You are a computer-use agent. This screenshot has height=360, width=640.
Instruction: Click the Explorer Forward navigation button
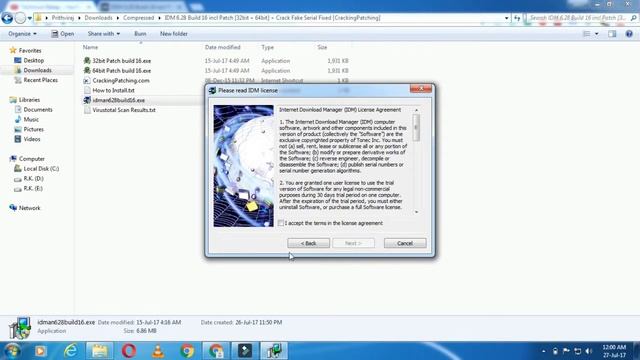pos(20,18)
